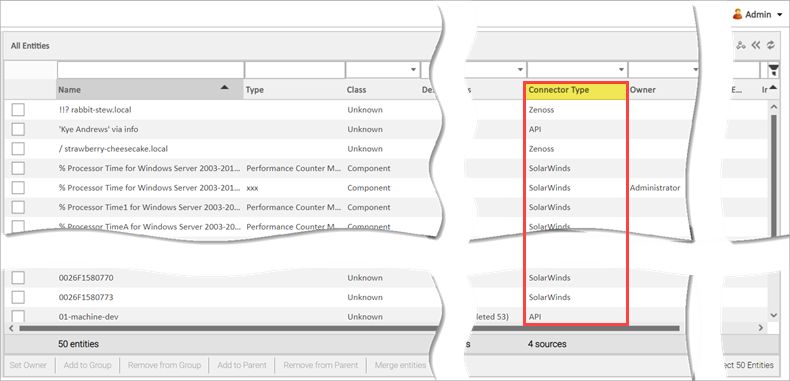Click the vertical scrollbar up arrow
The image size is (790, 381).
pos(774,107)
